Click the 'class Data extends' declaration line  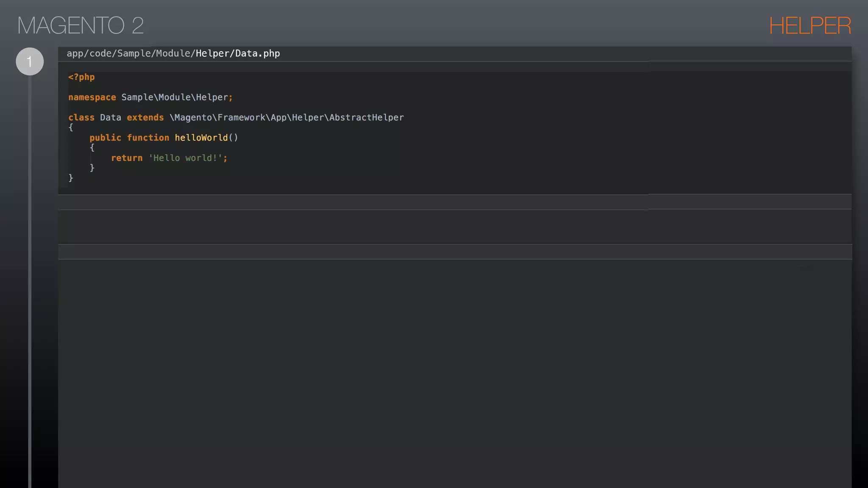(236, 117)
